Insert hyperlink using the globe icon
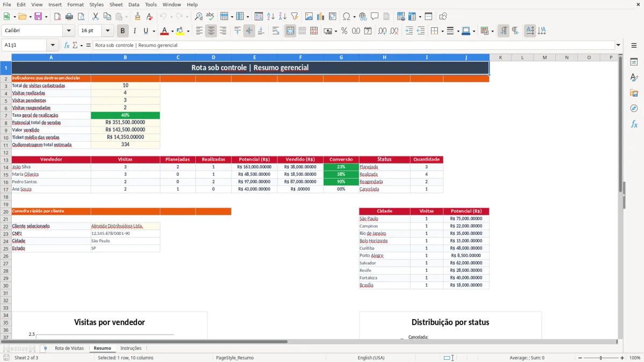644x362 pixels. coord(363,17)
